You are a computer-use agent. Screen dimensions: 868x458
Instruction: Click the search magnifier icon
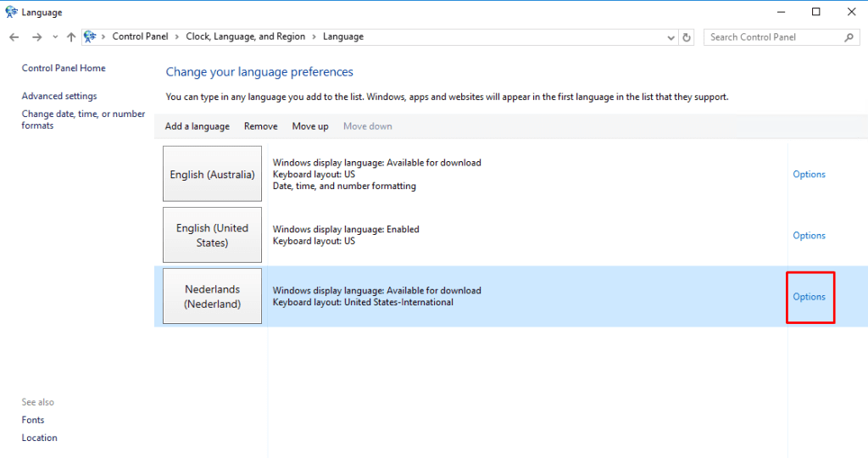click(849, 37)
